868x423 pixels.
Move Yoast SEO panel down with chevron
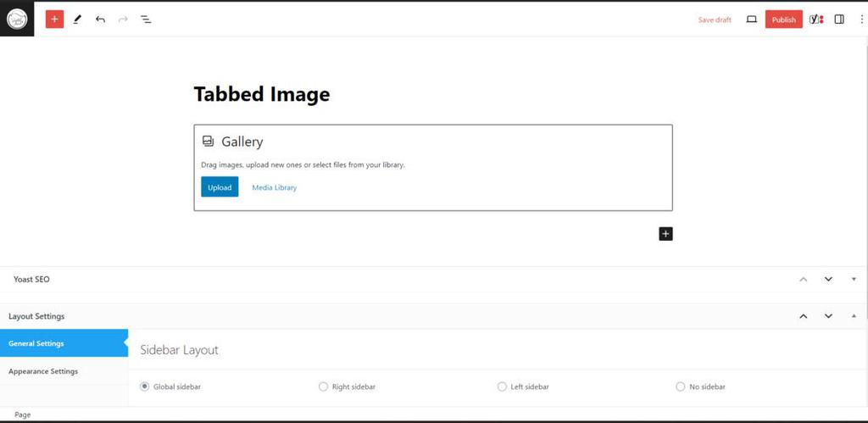[x=828, y=279]
